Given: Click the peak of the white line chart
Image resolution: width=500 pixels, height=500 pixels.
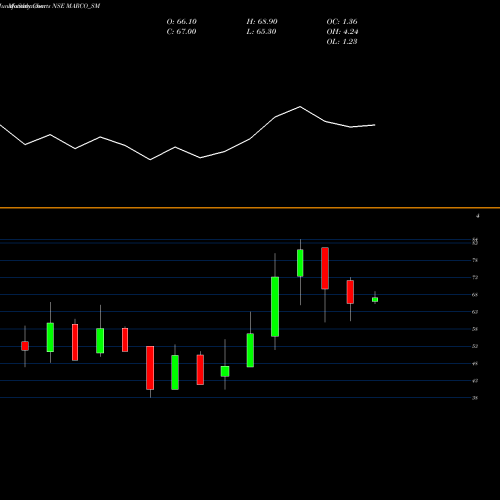Looking at the screenshot, I should click(x=300, y=107).
